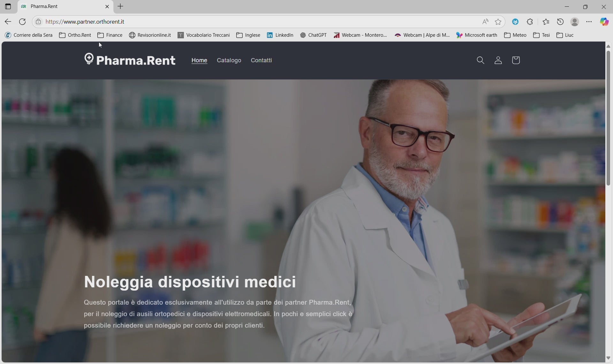Go to Contatti page
This screenshot has height=364, width=613.
(x=261, y=60)
